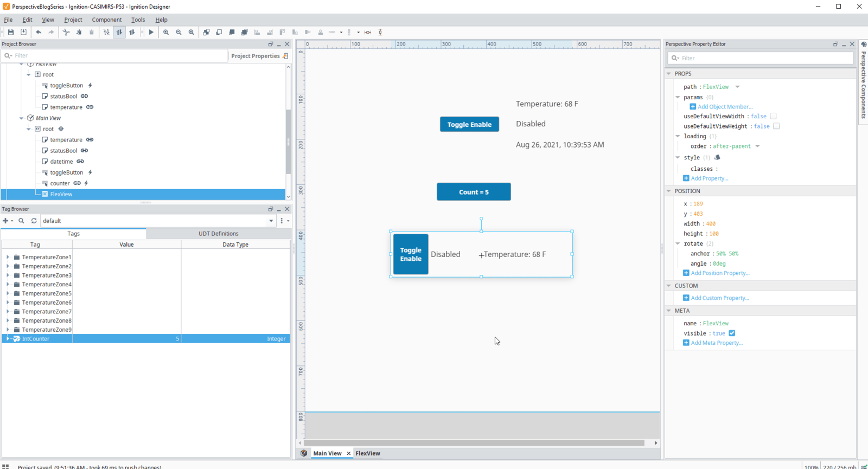Click the Save icon in the toolbar

pyautogui.click(x=11, y=33)
